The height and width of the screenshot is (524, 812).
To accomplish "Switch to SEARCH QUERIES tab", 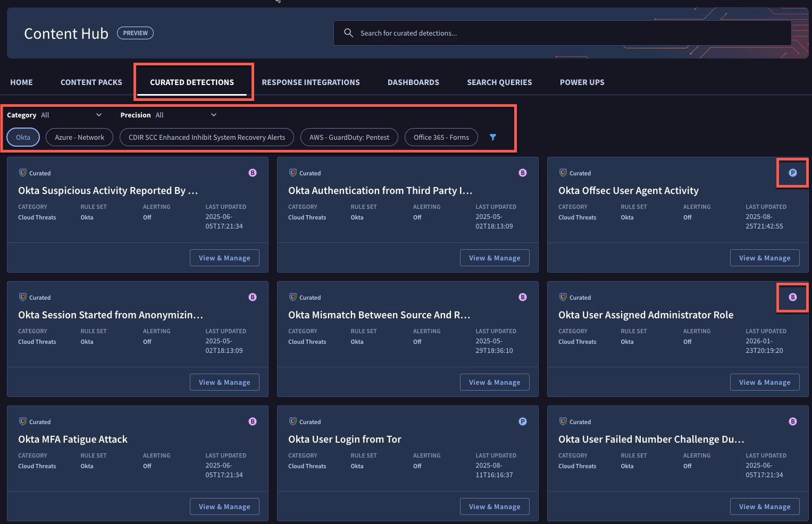I will (x=499, y=82).
